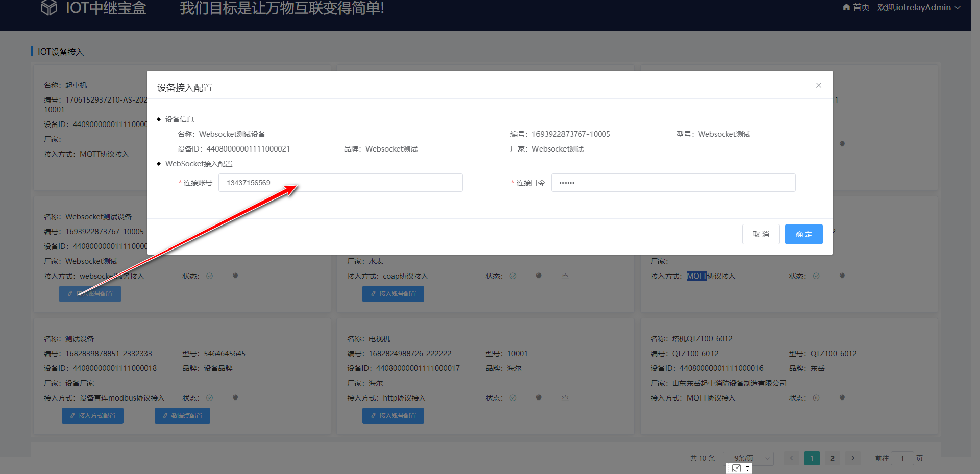Viewport: 980px width, 474px height.
Task: Go to pagination page 2
Action: point(832,458)
